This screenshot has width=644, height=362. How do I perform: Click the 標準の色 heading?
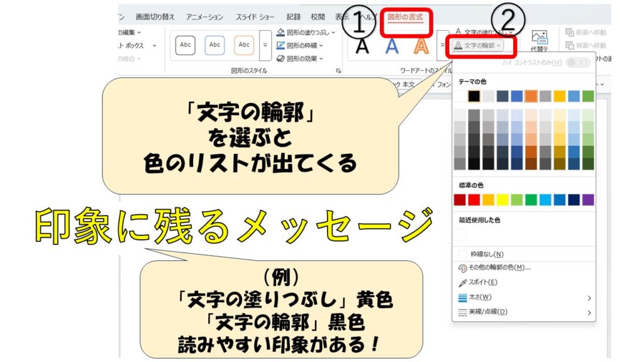[x=471, y=185]
